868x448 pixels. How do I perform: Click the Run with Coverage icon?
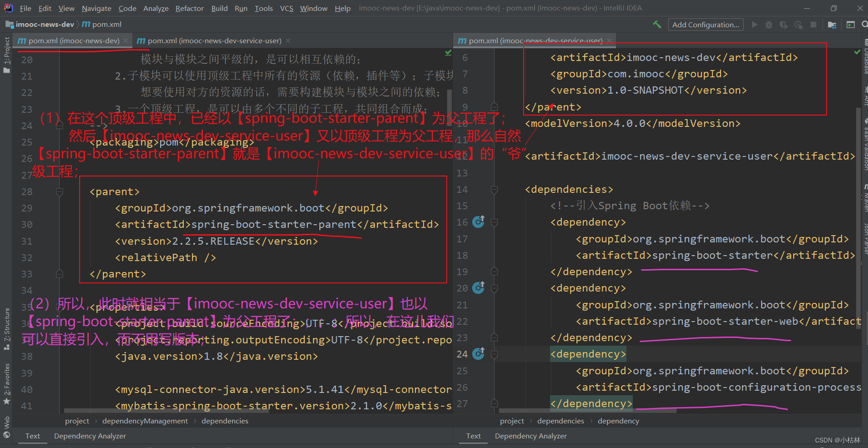783,25
